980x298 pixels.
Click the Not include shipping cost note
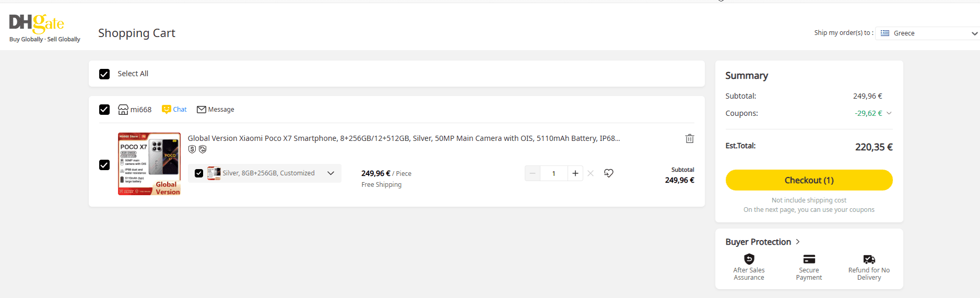[x=809, y=200]
